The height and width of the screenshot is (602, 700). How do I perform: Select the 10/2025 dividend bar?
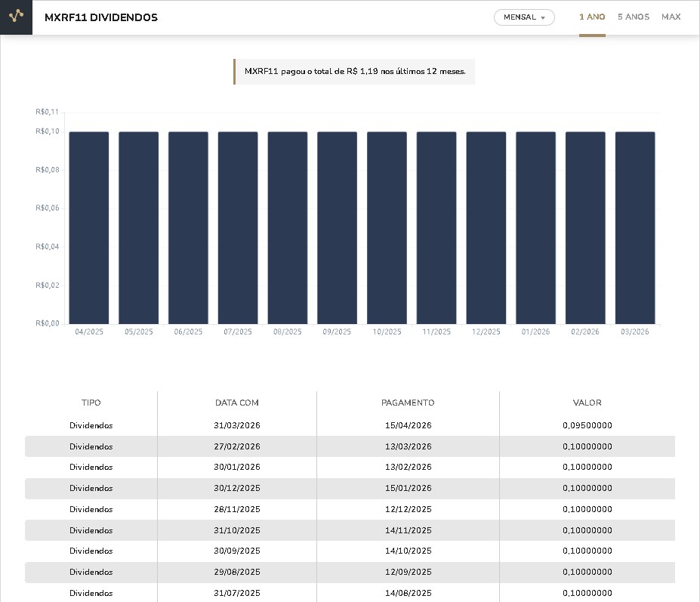pyautogui.click(x=387, y=228)
